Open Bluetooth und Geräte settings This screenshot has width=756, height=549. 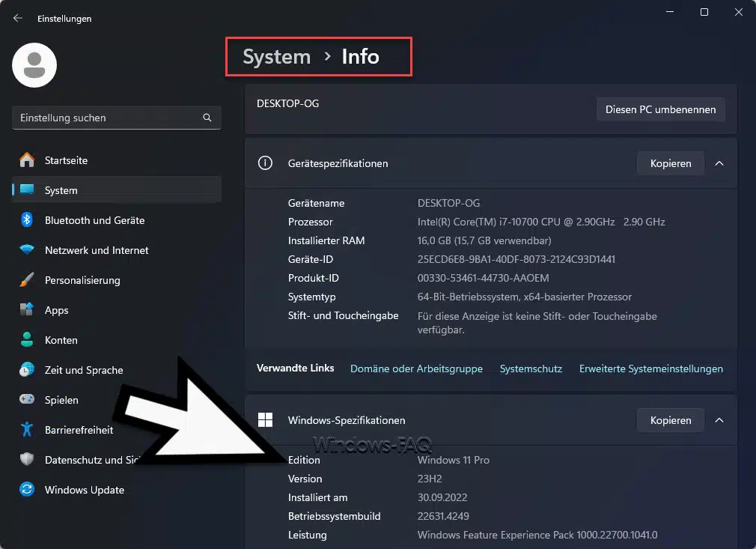[x=25, y=219]
